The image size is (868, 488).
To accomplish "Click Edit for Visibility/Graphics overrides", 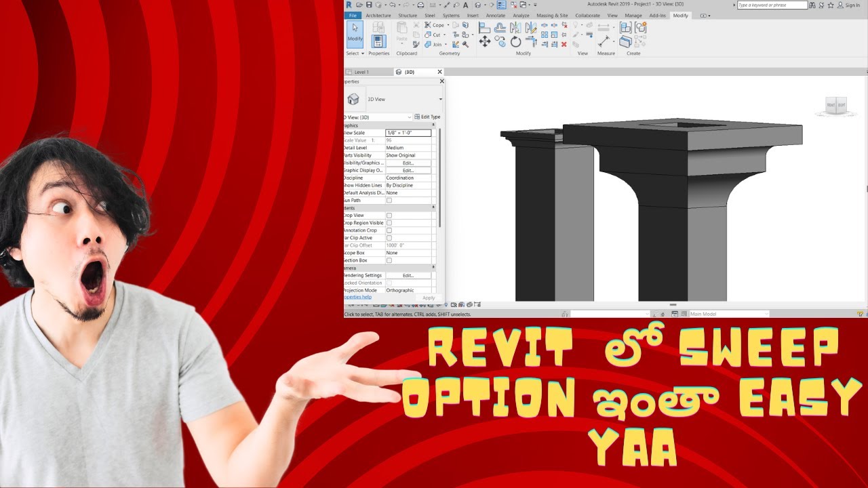I will (408, 163).
